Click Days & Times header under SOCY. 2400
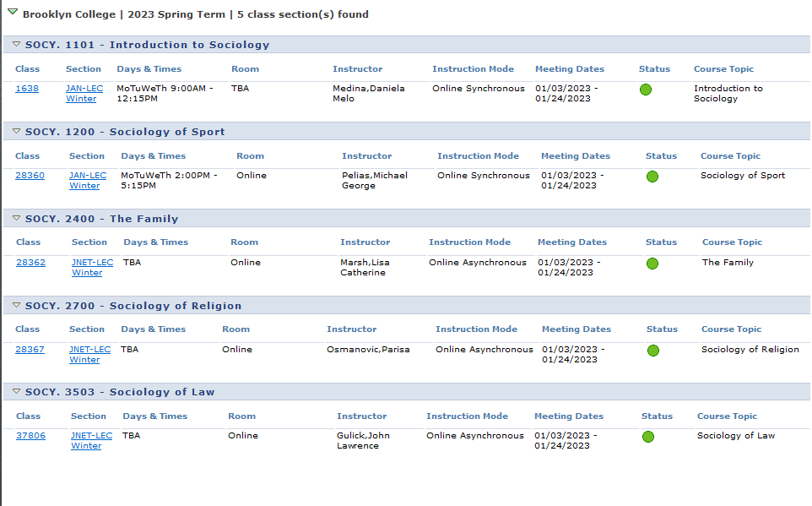Viewport: 812px width, 506px height. (x=156, y=242)
